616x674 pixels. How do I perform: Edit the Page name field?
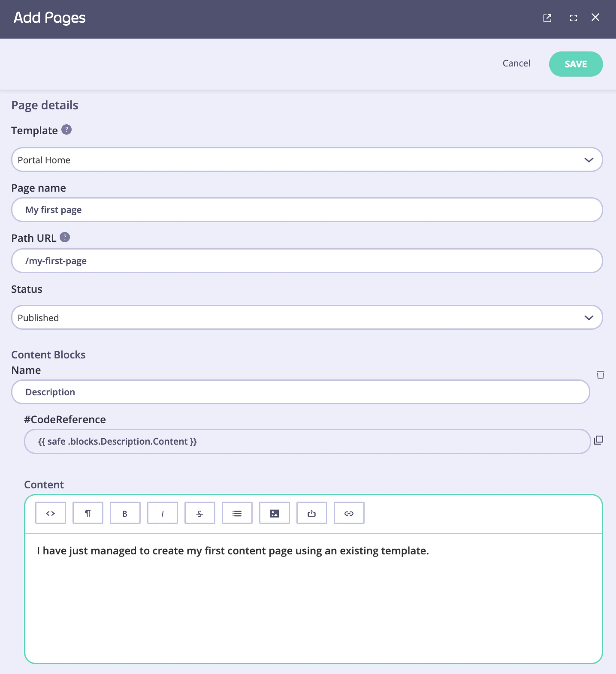coord(307,210)
